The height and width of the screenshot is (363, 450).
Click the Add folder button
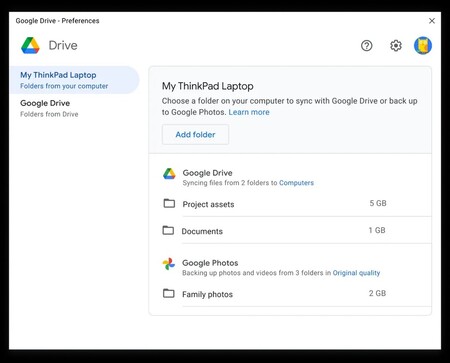point(195,135)
